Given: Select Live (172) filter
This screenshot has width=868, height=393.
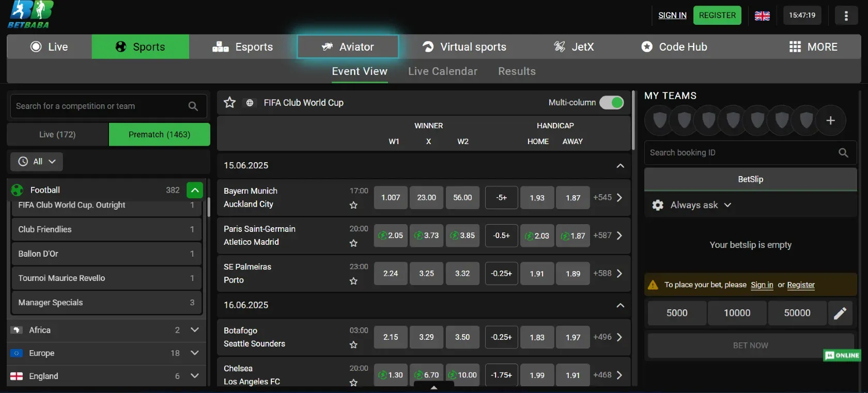Looking at the screenshot, I should point(57,134).
